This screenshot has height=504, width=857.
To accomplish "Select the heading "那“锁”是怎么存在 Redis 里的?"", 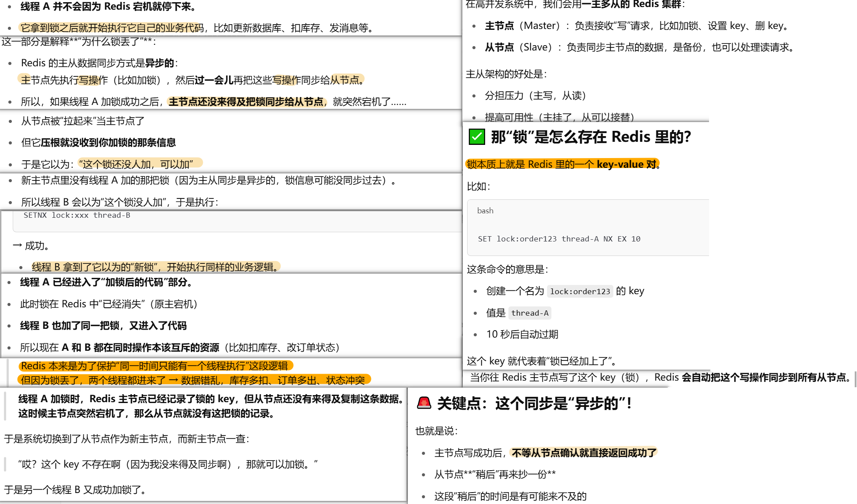I will click(591, 137).
